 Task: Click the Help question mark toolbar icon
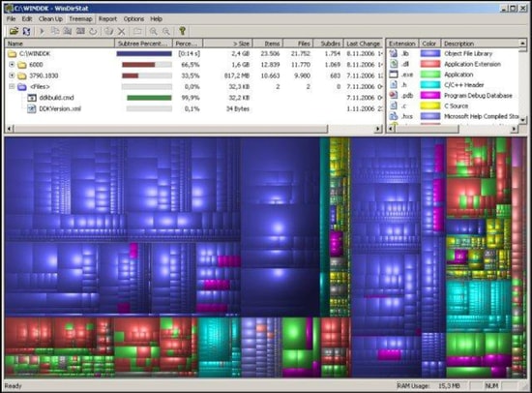coord(182,31)
